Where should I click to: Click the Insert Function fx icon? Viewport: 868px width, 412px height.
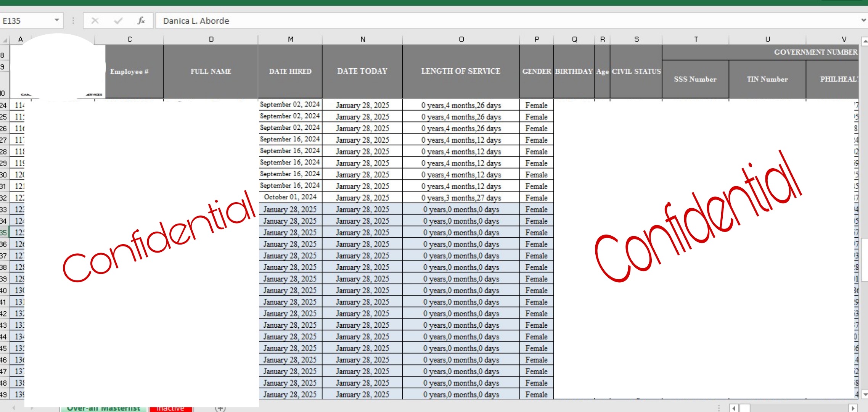click(141, 21)
